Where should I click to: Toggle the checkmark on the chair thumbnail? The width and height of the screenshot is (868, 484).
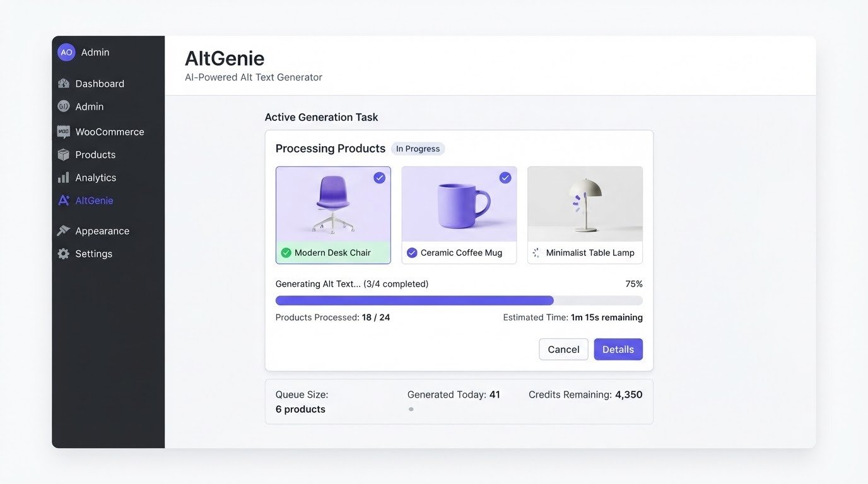pyautogui.click(x=379, y=178)
